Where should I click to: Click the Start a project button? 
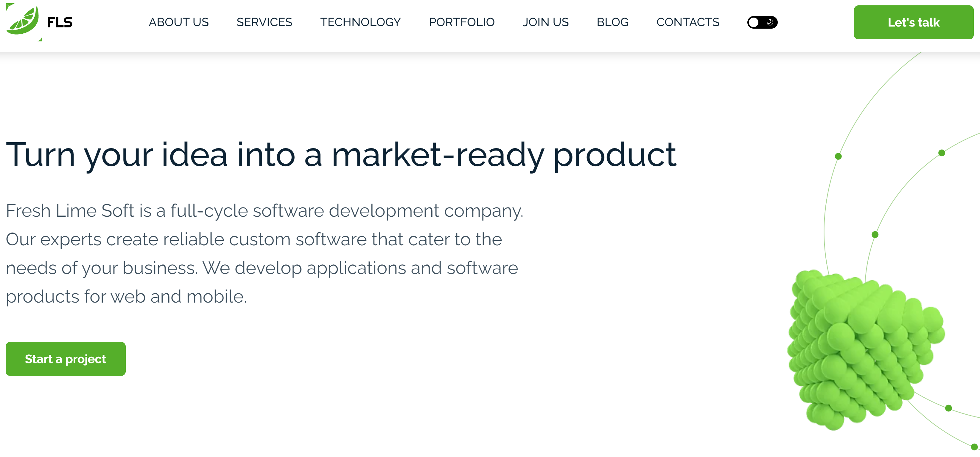click(66, 359)
